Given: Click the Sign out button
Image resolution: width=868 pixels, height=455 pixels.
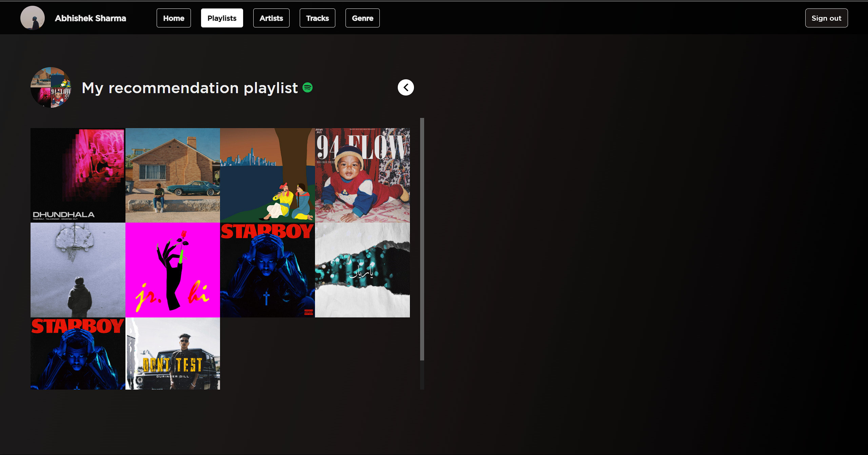Looking at the screenshot, I should point(826,18).
